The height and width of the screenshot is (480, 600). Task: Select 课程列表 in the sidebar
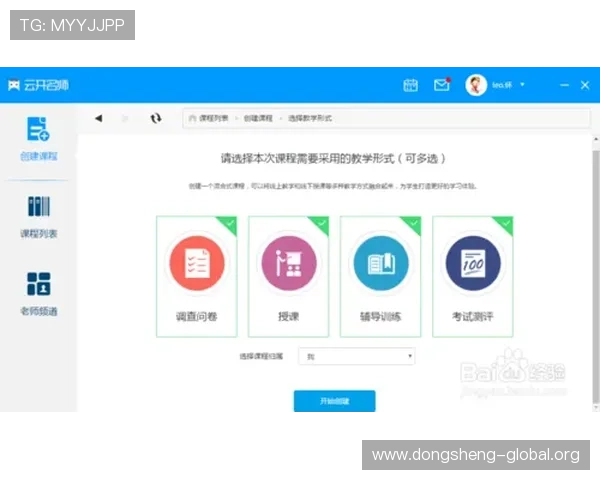[x=38, y=217]
